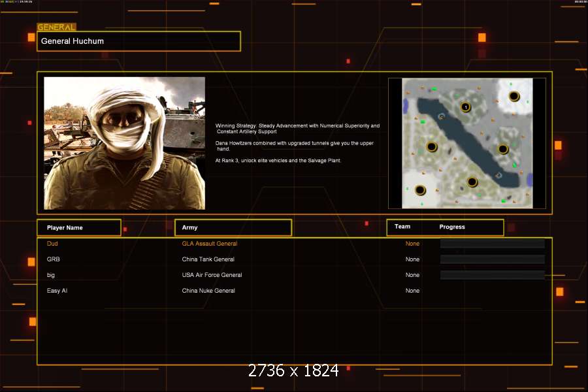The width and height of the screenshot is (588, 392).
Task: Select the right-middle start position marker
Action: click(x=502, y=149)
